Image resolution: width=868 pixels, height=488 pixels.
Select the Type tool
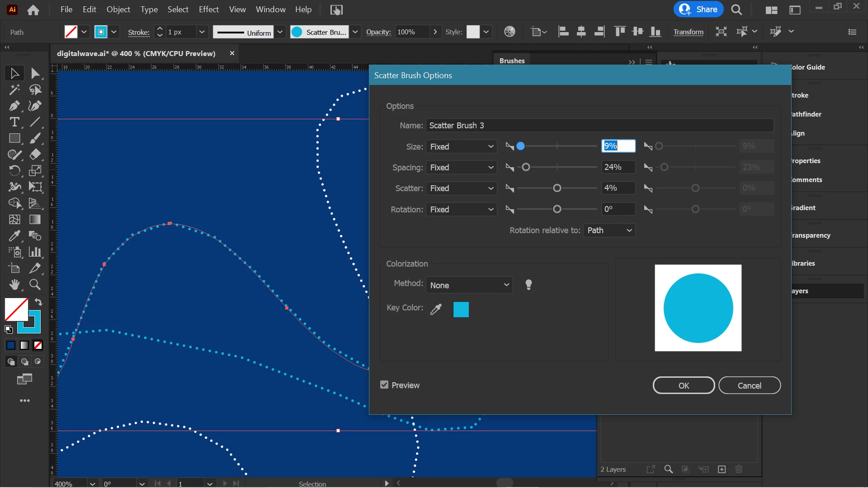point(14,122)
